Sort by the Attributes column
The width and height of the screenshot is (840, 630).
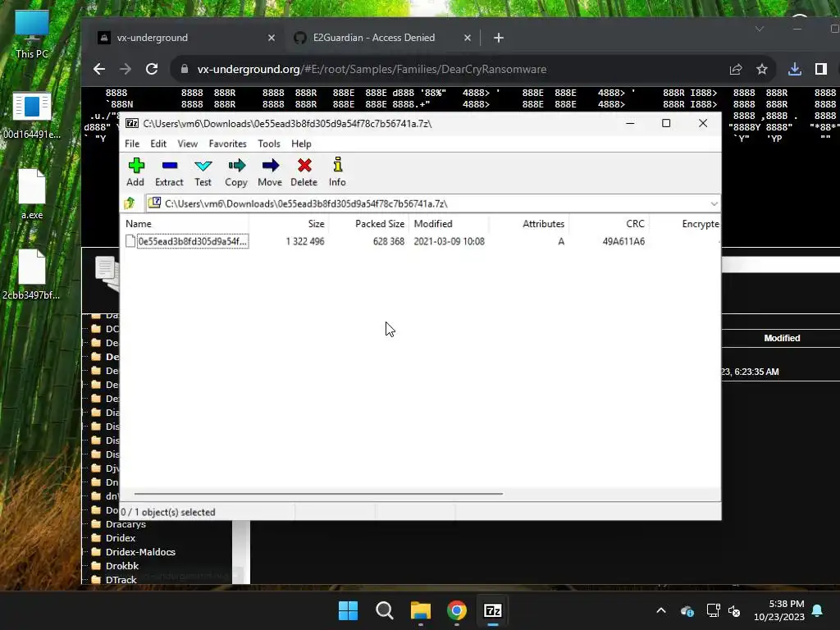point(528,224)
